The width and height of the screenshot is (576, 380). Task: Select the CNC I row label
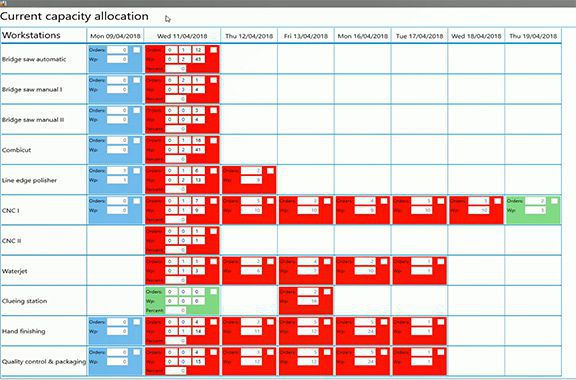click(11, 210)
